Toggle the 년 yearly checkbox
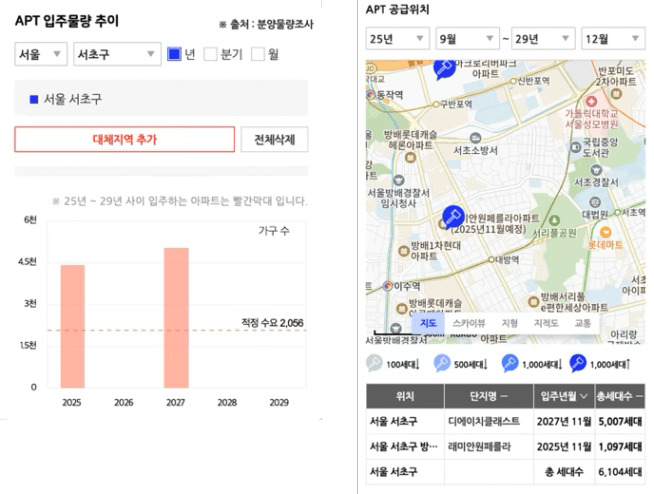The width and height of the screenshot is (654, 494). click(174, 54)
